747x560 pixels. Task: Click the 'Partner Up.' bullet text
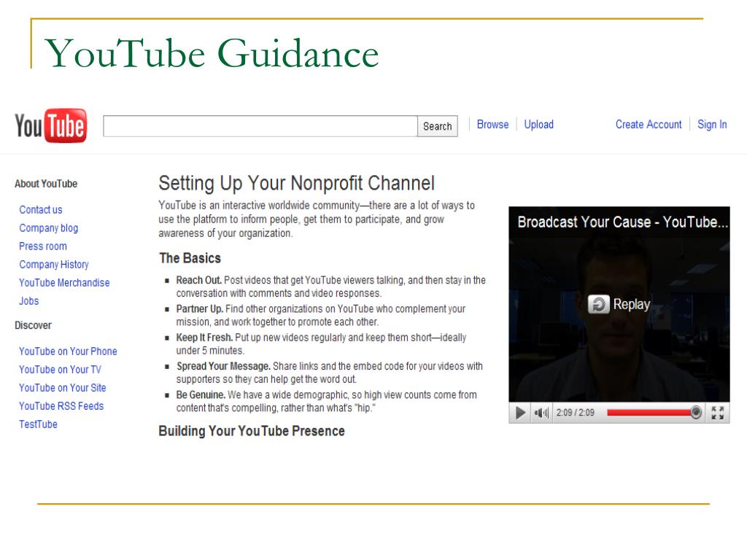pyautogui.click(x=200, y=308)
